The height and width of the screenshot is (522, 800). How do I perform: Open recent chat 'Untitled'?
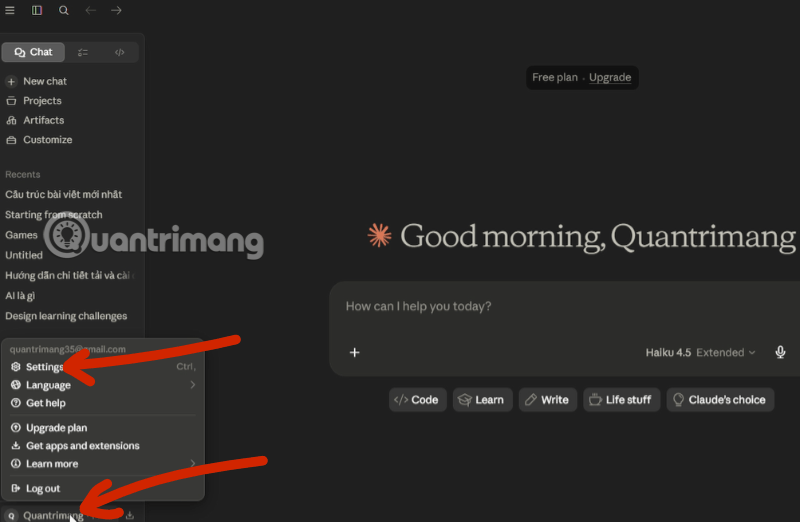coord(24,255)
